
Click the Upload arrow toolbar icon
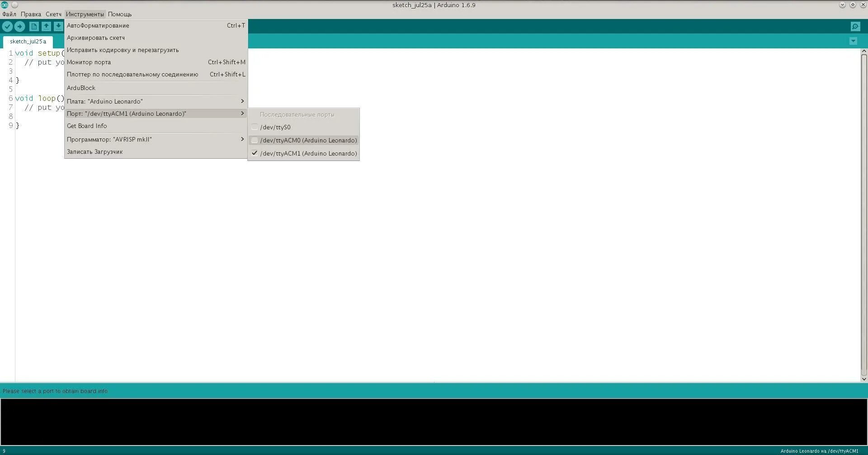[x=19, y=26]
